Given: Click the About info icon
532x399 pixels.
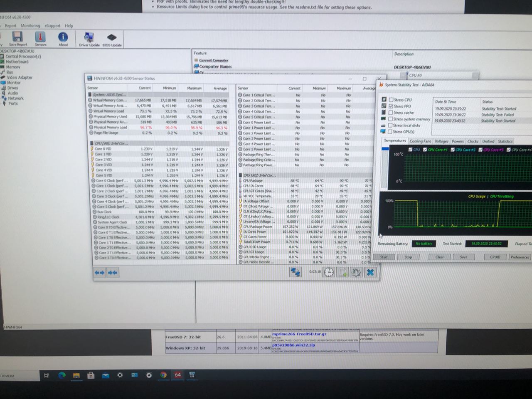Looking at the screenshot, I should point(63,39).
